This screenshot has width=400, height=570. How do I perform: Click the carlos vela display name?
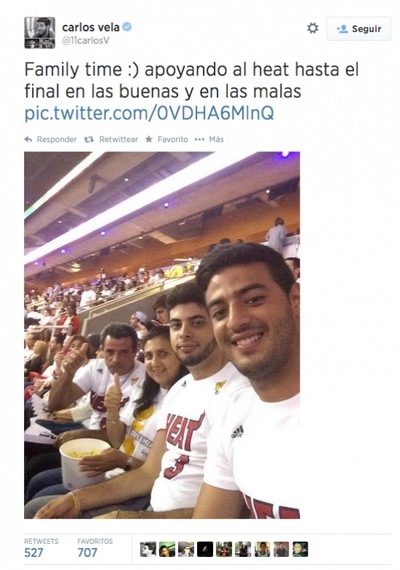(x=91, y=27)
